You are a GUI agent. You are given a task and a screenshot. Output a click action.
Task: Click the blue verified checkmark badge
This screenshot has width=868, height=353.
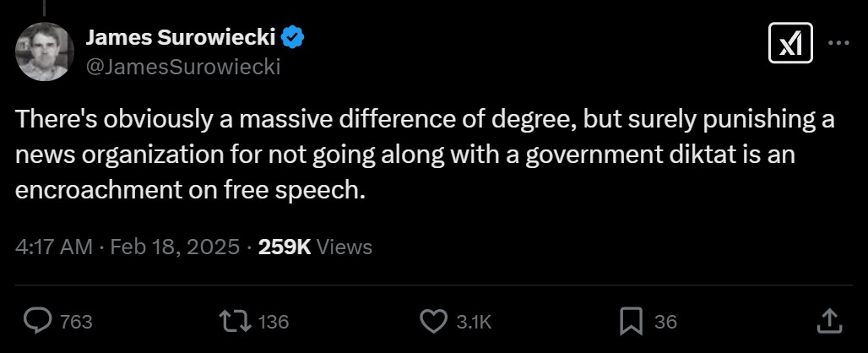[293, 37]
